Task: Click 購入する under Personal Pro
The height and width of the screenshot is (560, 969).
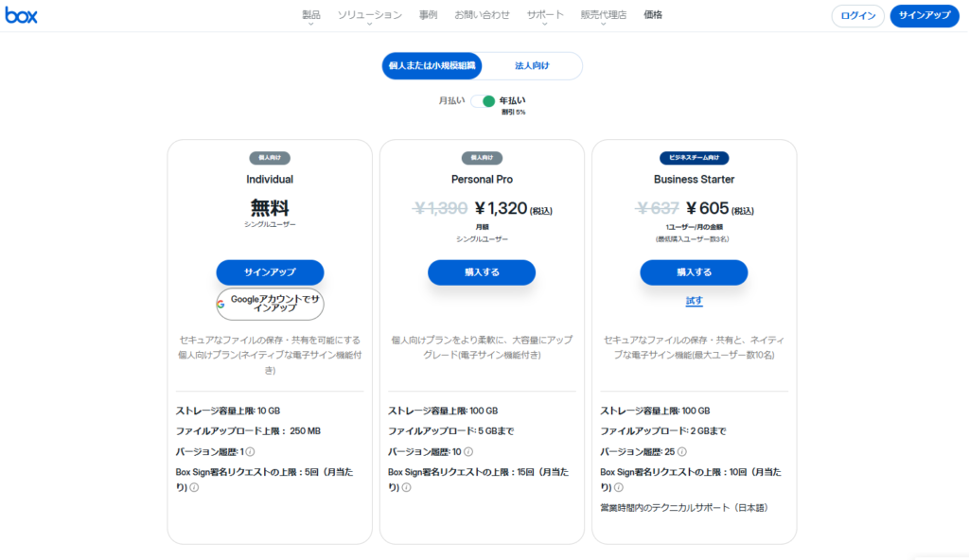Action: pos(482,272)
